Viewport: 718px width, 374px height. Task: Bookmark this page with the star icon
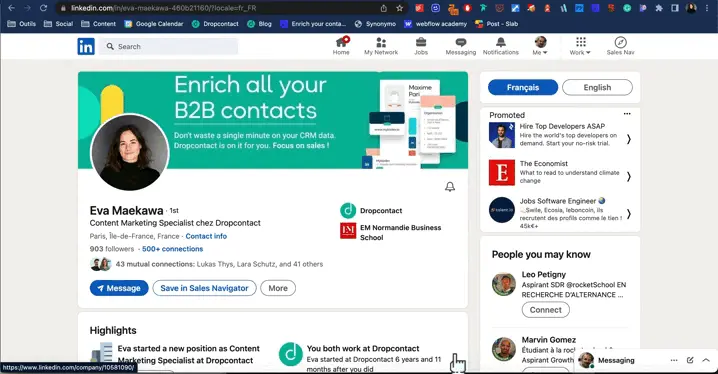[400, 8]
